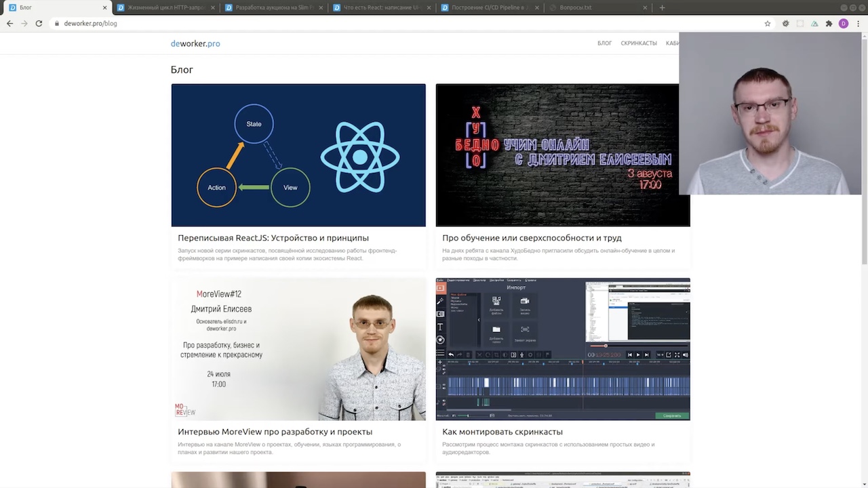
Task: Open the gear-shaped extension icon
Action: (x=786, y=23)
